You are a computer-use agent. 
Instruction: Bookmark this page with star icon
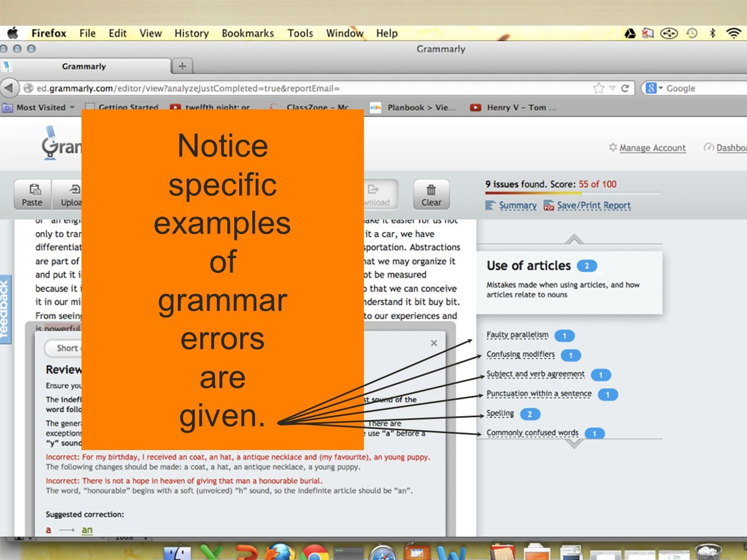(x=599, y=88)
